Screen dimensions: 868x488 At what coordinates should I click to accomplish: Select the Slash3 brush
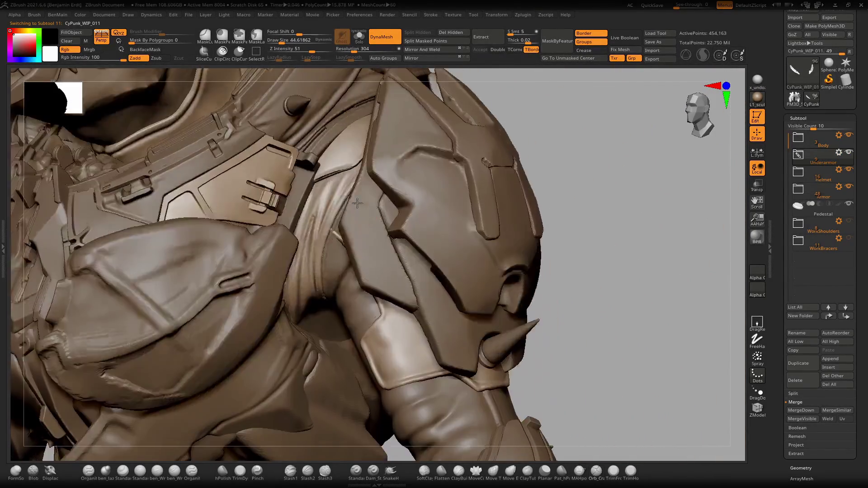pos(325,473)
